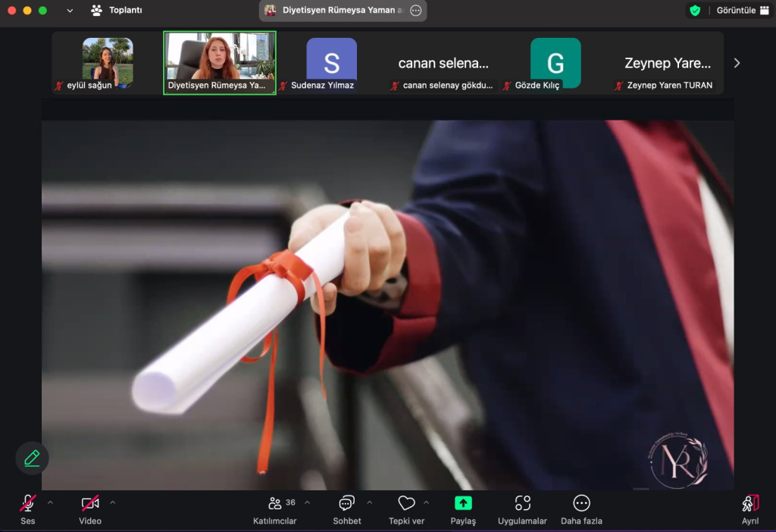
Task: Click the Toplantı meeting info button
Action: click(116, 11)
